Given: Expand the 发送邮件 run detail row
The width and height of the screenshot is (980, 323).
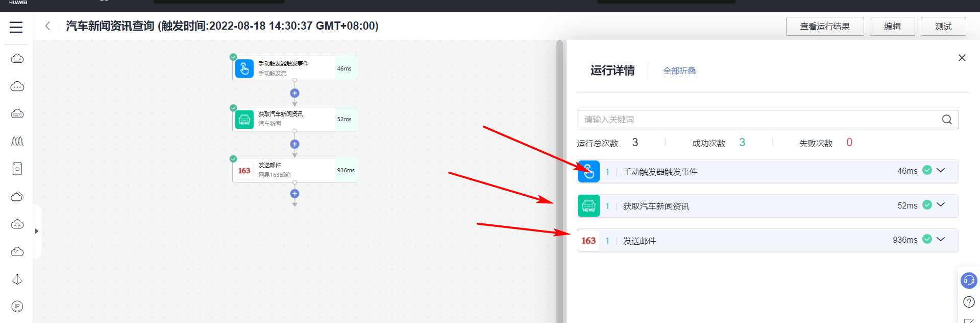Looking at the screenshot, I should (x=941, y=239).
